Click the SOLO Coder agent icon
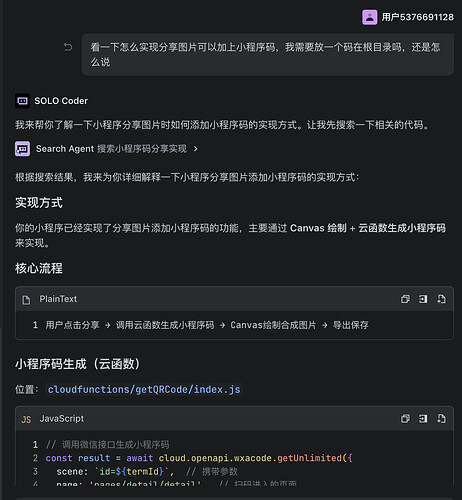 [22, 101]
